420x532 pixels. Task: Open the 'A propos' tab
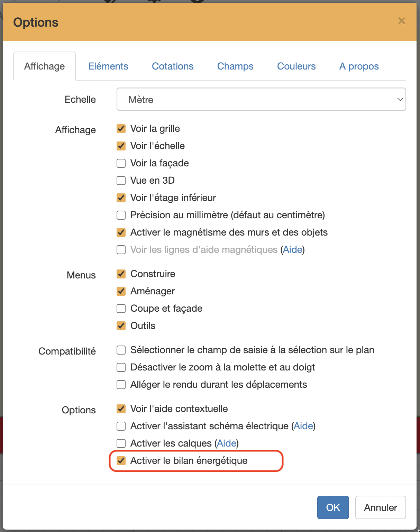click(359, 66)
